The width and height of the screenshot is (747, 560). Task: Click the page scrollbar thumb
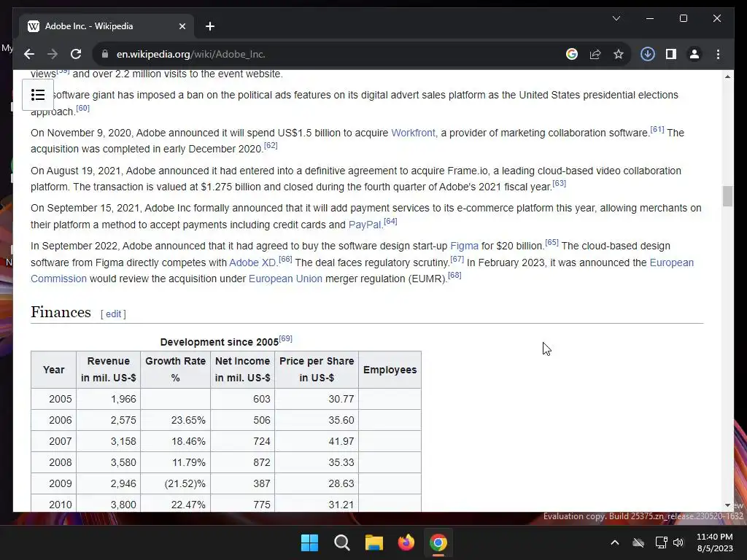[727, 196]
